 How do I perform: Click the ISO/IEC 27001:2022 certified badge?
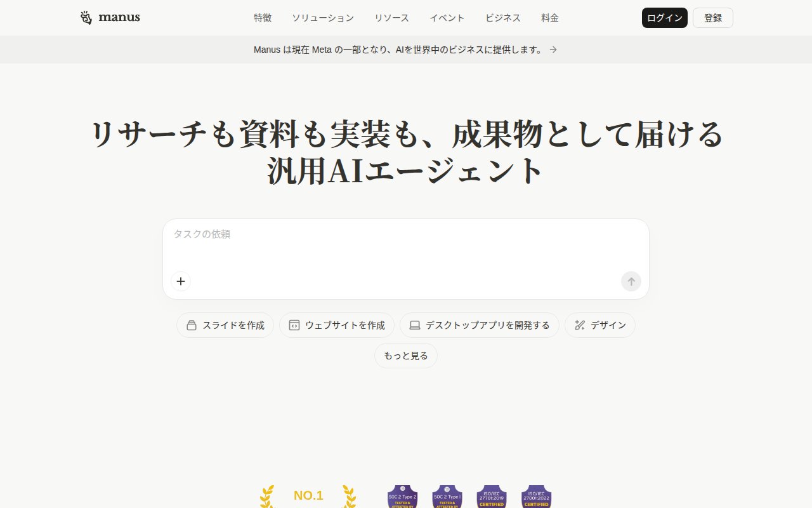(x=536, y=497)
